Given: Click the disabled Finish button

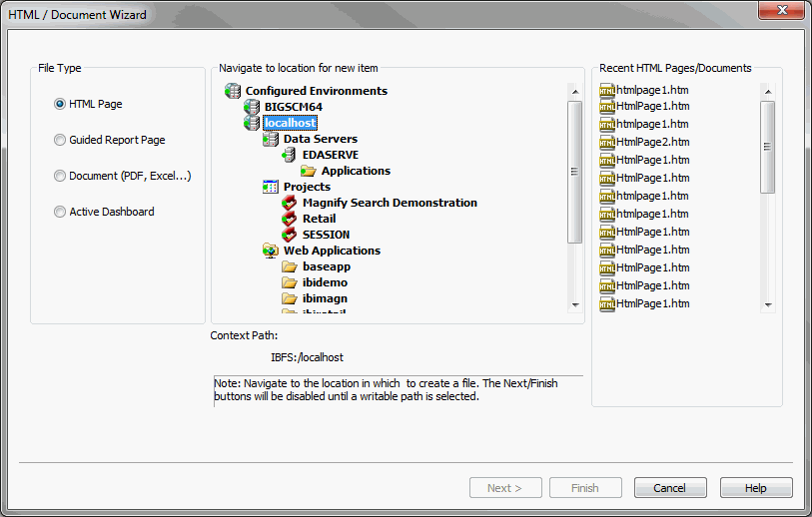Looking at the screenshot, I should 585,488.
